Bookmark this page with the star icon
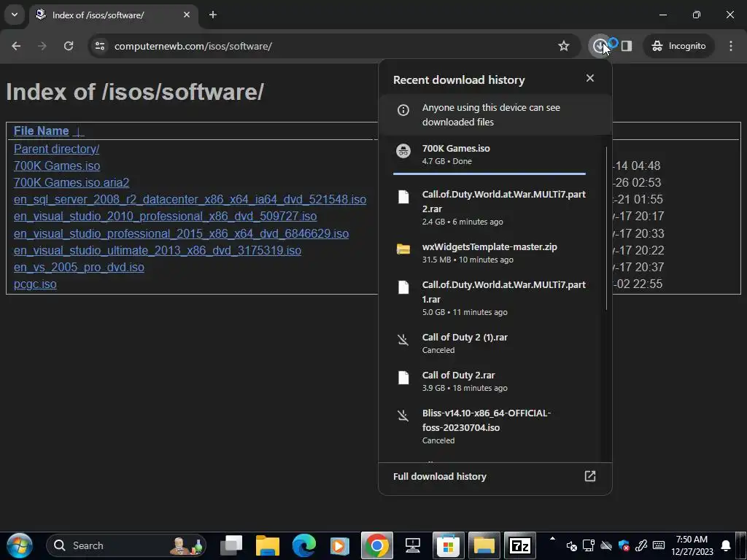Screen dimensions: 747x560 tap(564, 46)
